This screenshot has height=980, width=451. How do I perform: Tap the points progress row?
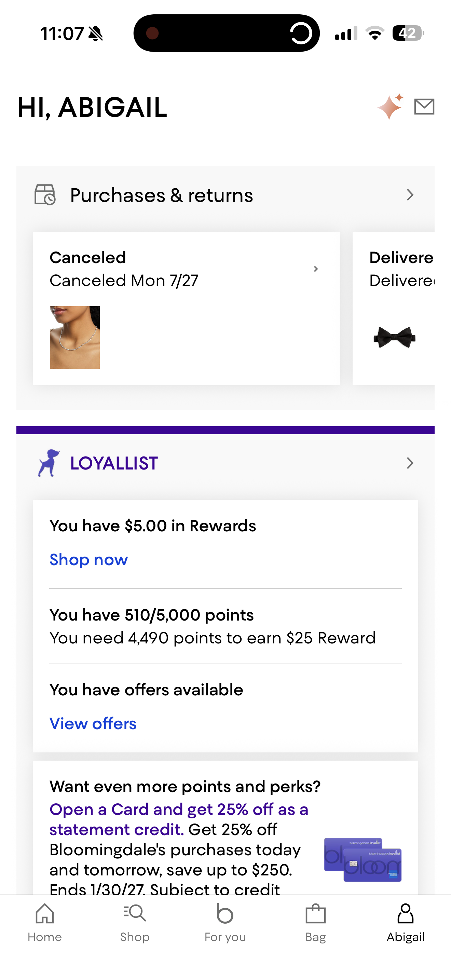tap(225, 626)
